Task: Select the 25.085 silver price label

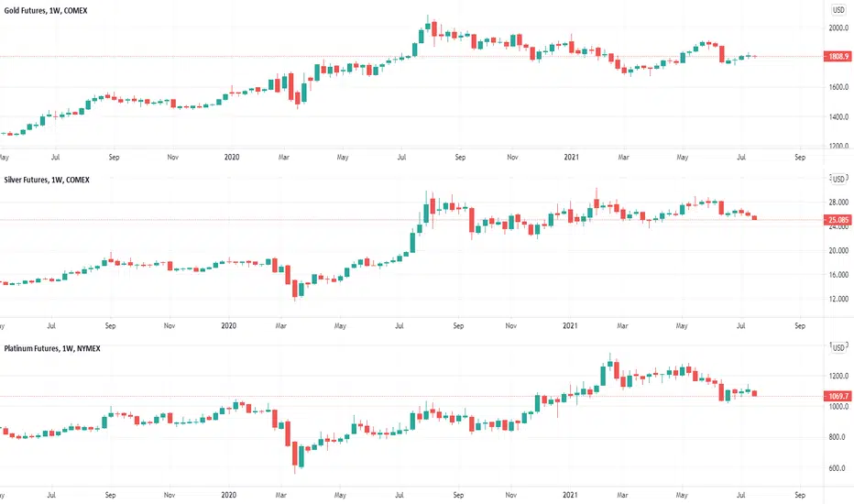Action: [838, 220]
